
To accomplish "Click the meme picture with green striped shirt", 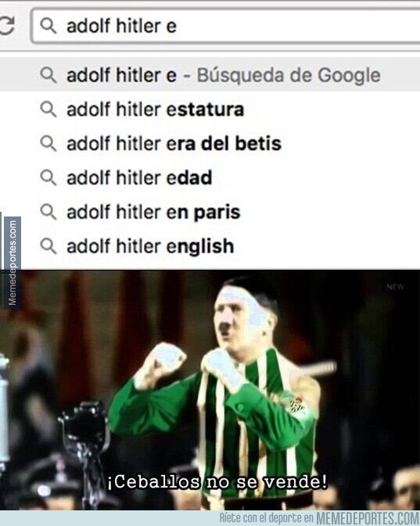I will (x=210, y=390).
